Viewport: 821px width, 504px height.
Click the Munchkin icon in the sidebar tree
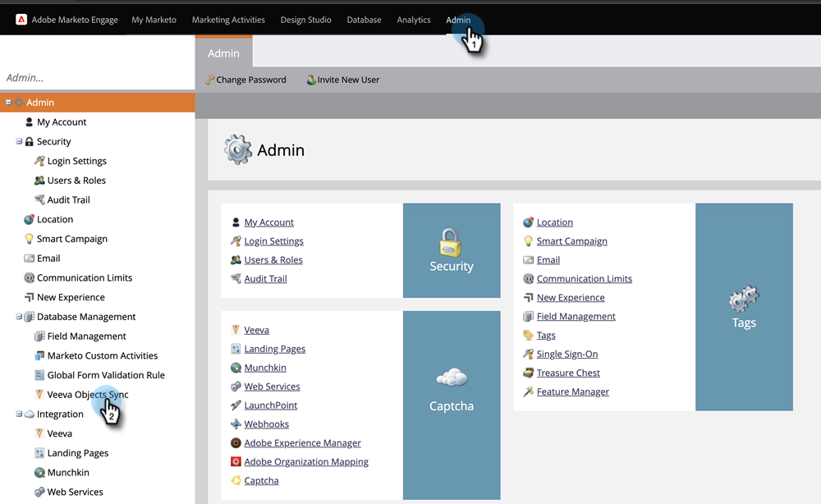click(39, 473)
